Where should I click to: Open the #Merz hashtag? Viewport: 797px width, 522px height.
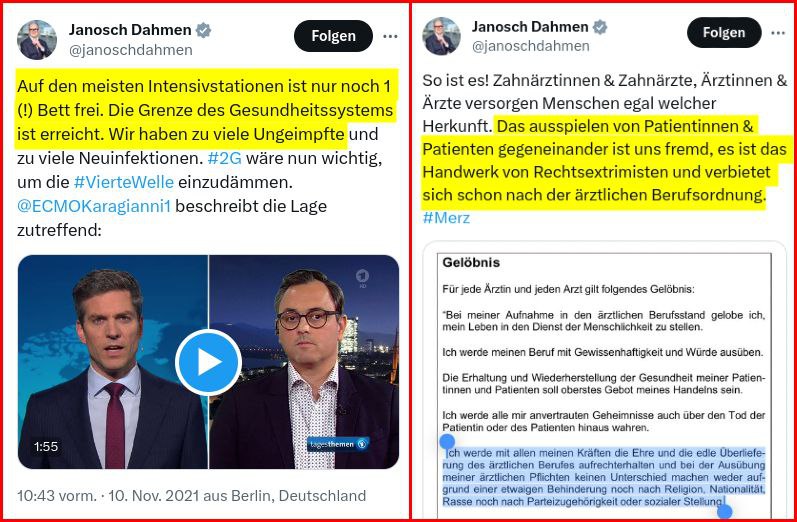click(446, 218)
